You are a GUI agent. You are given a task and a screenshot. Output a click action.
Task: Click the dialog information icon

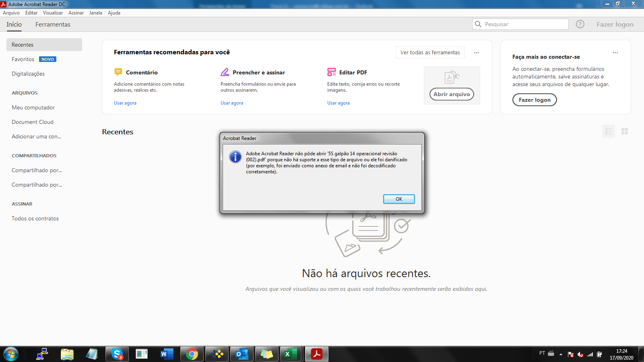(235, 157)
